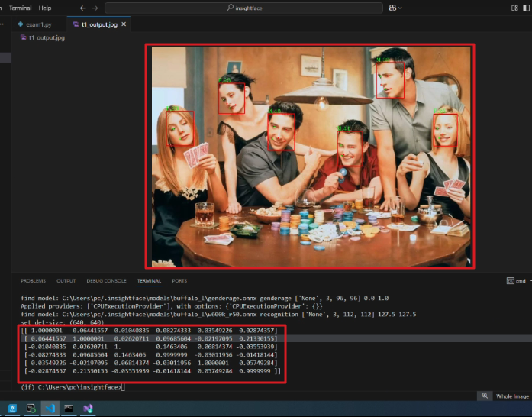The height and width of the screenshot is (417, 532).
Task: Click the t1_output.jpg image preview
Action: [x=310, y=157]
